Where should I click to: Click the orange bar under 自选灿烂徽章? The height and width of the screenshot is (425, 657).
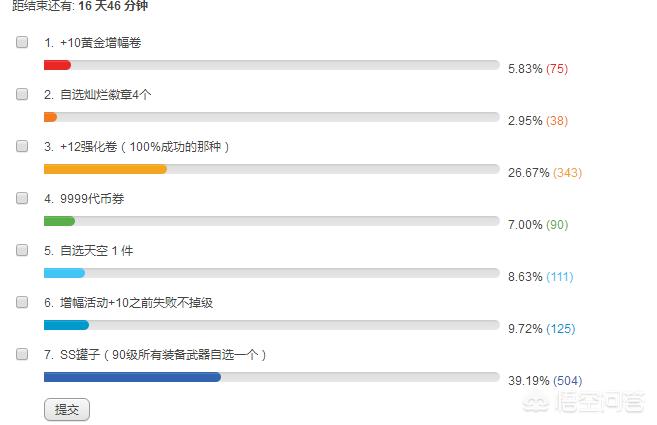click(50, 117)
